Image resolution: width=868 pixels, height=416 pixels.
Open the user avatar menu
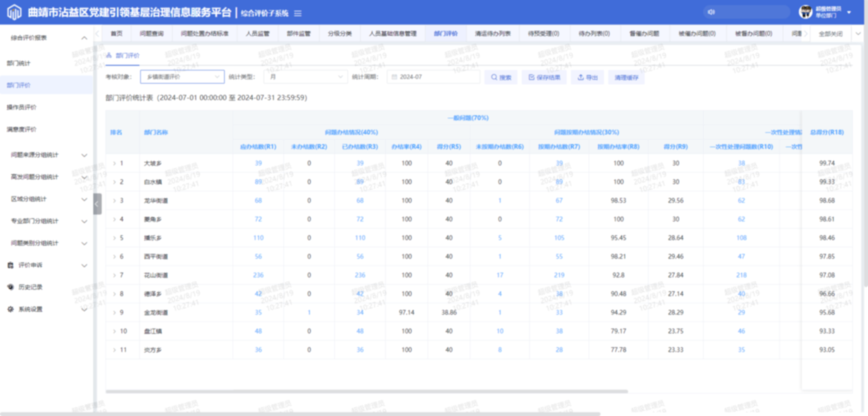806,12
